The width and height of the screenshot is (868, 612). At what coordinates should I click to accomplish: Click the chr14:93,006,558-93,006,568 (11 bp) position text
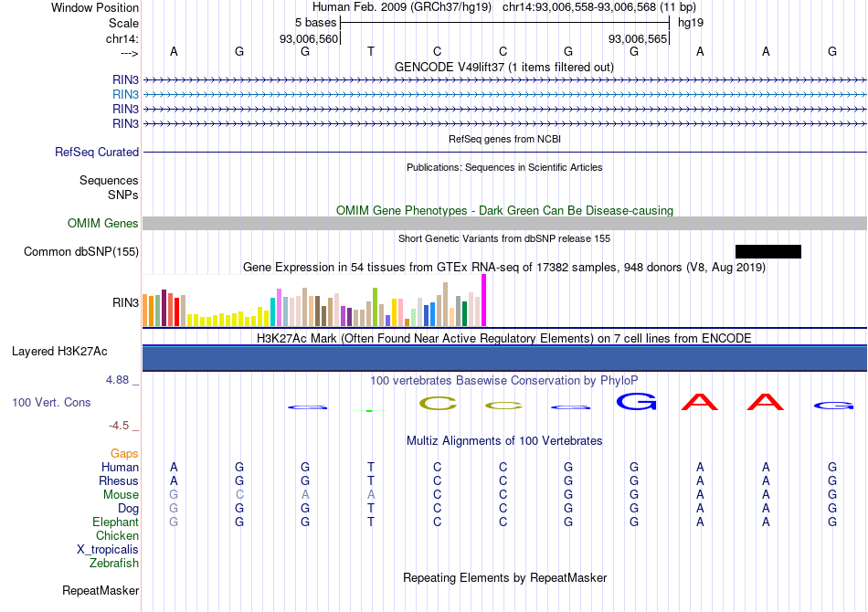pos(599,7)
